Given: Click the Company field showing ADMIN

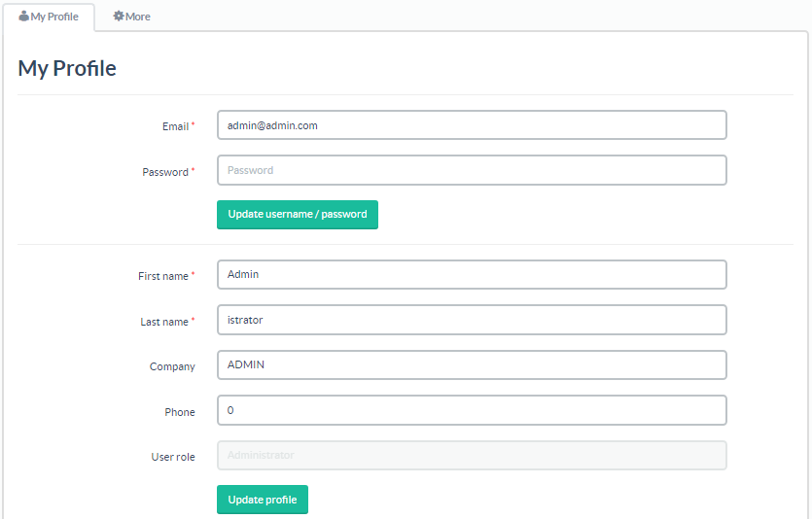Looking at the screenshot, I should (472, 364).
